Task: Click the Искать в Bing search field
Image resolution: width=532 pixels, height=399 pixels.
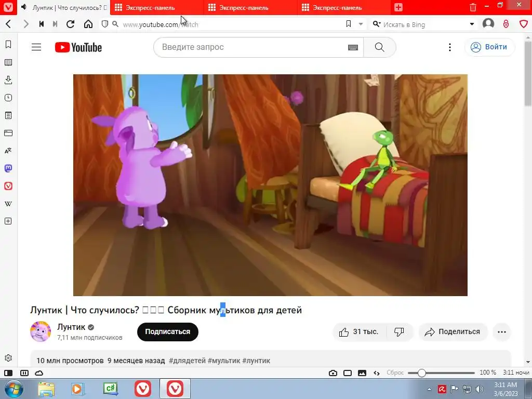Action: (x=424, y=24)
